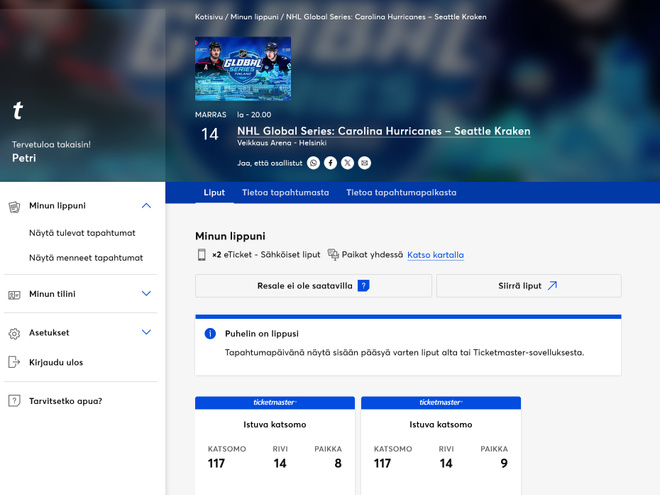660x495 pixels.
Task: Click the Puhelin on lippusi heading
Action: [x=262, y=334]
